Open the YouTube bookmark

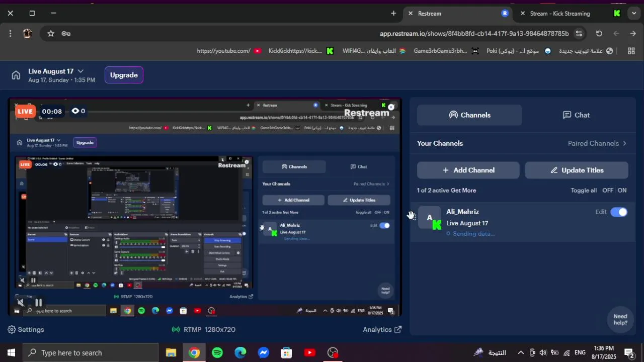click(229, 51)
